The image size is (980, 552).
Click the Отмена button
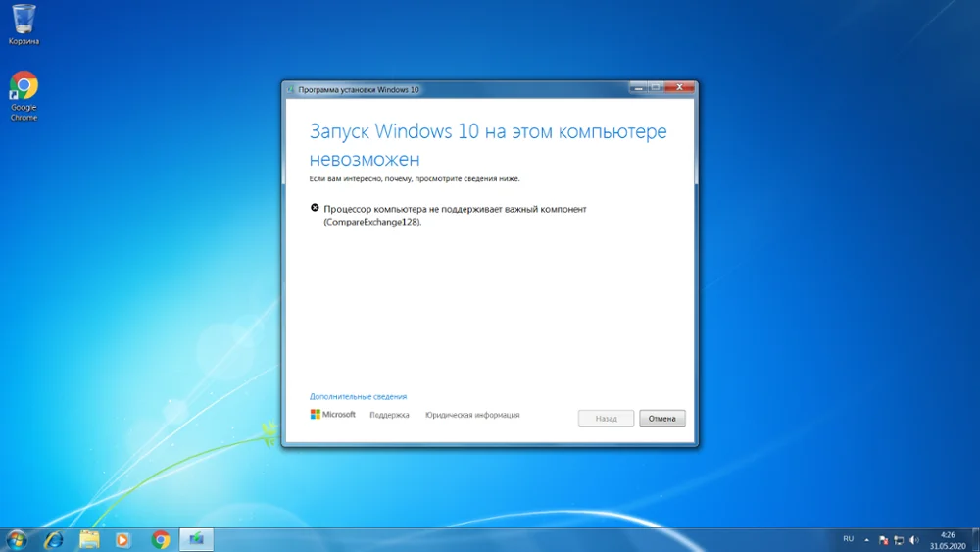pos(661,419)
